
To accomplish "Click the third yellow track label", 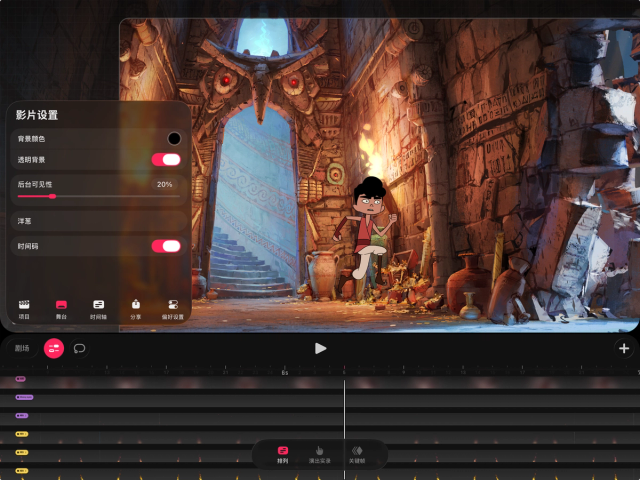I will [22, 471].
